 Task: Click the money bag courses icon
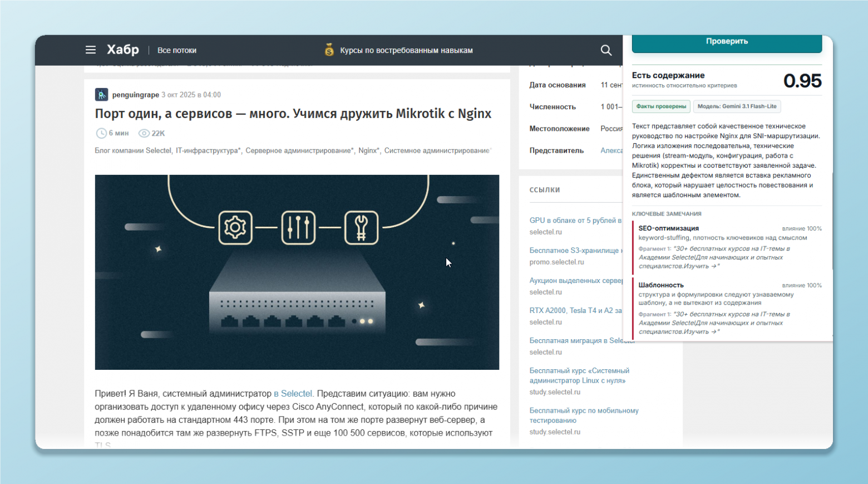(x=329, y=50)
